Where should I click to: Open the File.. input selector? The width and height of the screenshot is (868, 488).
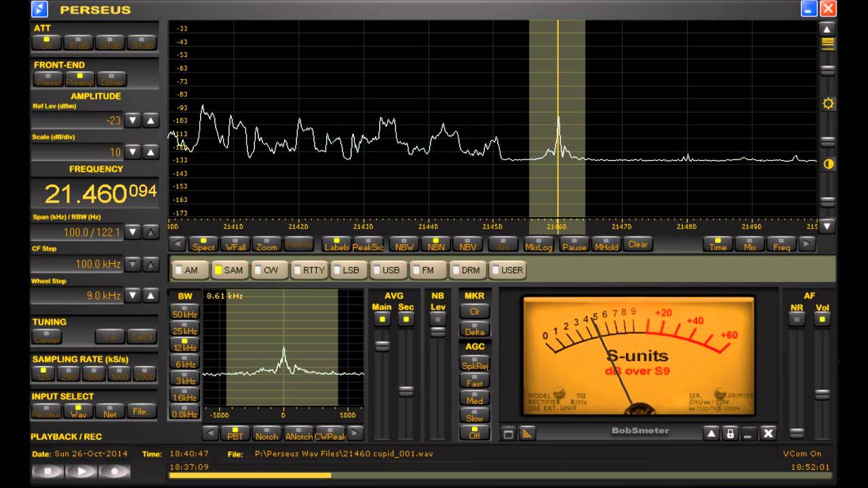tap(142, 411)
